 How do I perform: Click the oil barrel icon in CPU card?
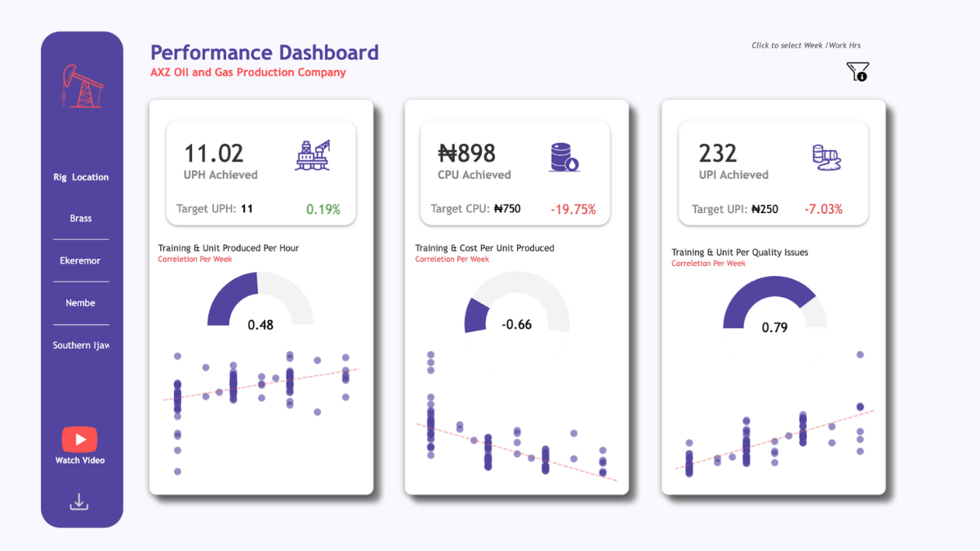click(x=564, y=157)
